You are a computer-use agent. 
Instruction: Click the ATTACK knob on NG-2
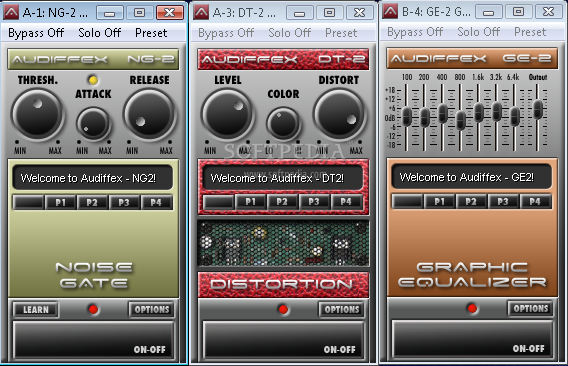pyautogui.click(x=93, y=124)
